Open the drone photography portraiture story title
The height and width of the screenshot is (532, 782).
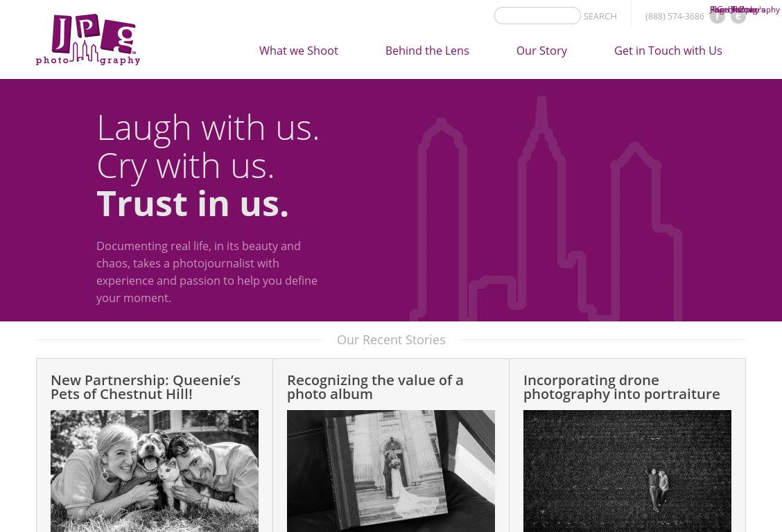click(x=621, y=387)
